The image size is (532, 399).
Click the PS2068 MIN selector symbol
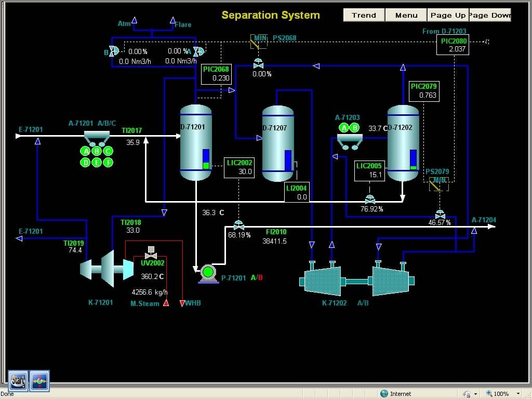pyautogui.click(x=259, y=42)
